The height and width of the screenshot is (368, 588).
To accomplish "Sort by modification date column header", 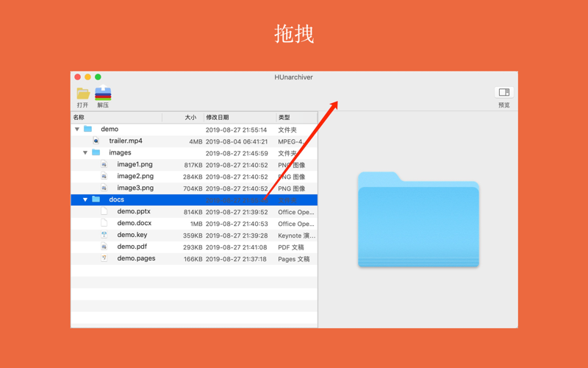I will click(x=239, y=118).
